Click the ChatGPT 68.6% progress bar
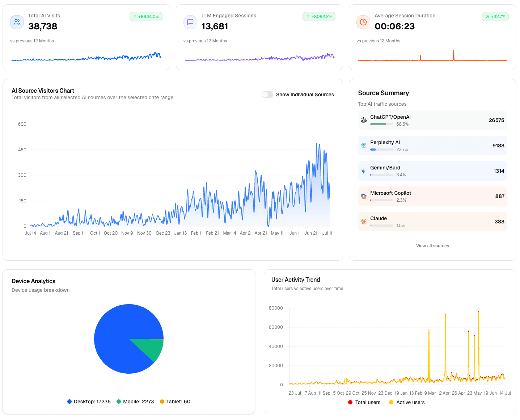 point(381,124)
